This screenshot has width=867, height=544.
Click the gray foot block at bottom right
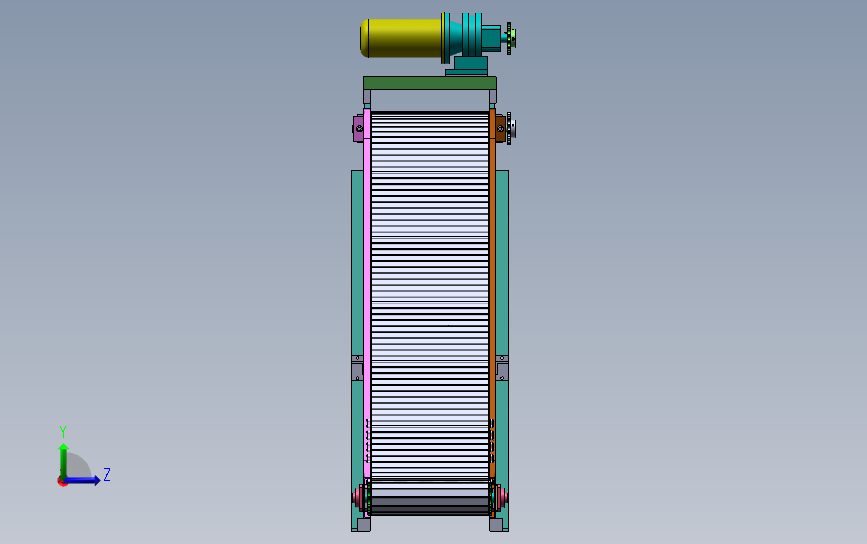coord(496,525)
